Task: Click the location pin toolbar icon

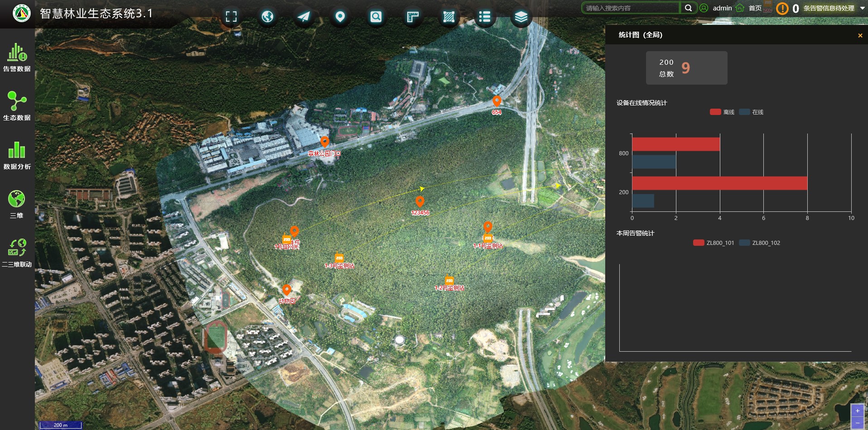Action: coord(340,17)
